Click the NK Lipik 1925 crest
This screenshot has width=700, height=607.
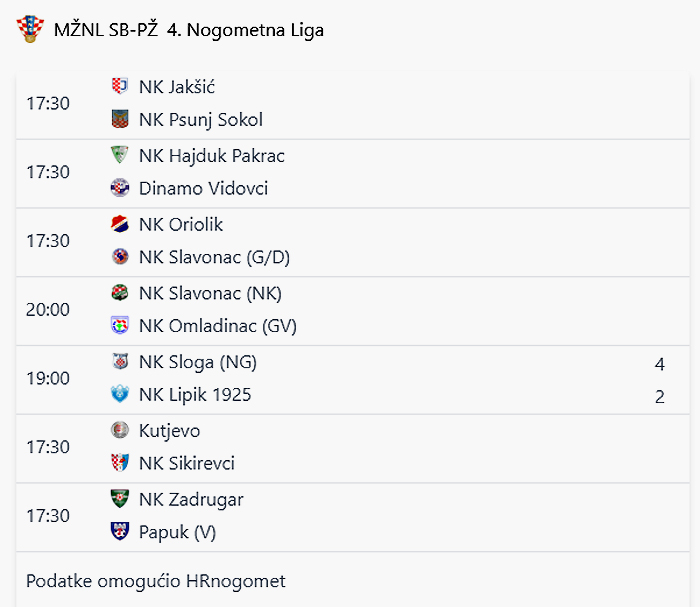click(120, 394)
